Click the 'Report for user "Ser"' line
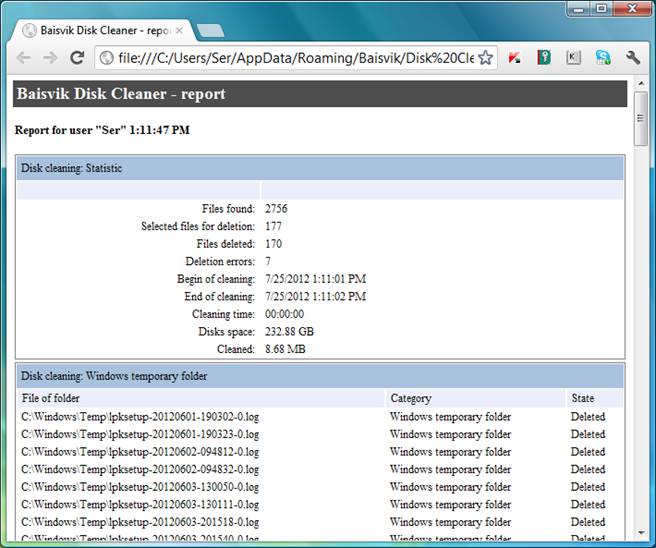 click(102, 130)
